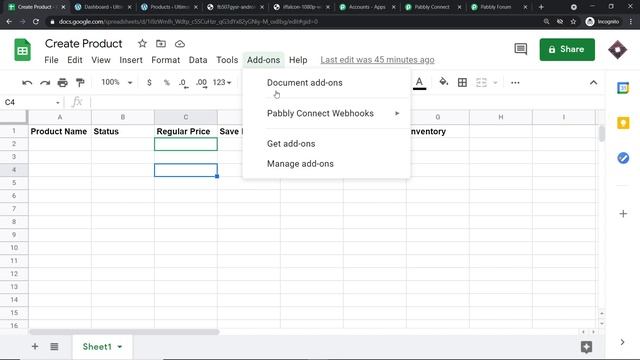
Task: Open the Format menu
Action: click(x=165, y=60)
